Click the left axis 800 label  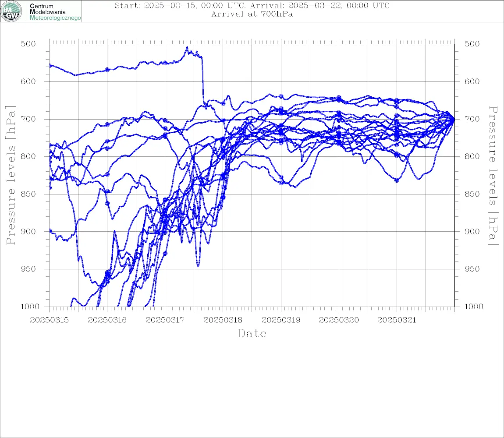click(28, 156)
